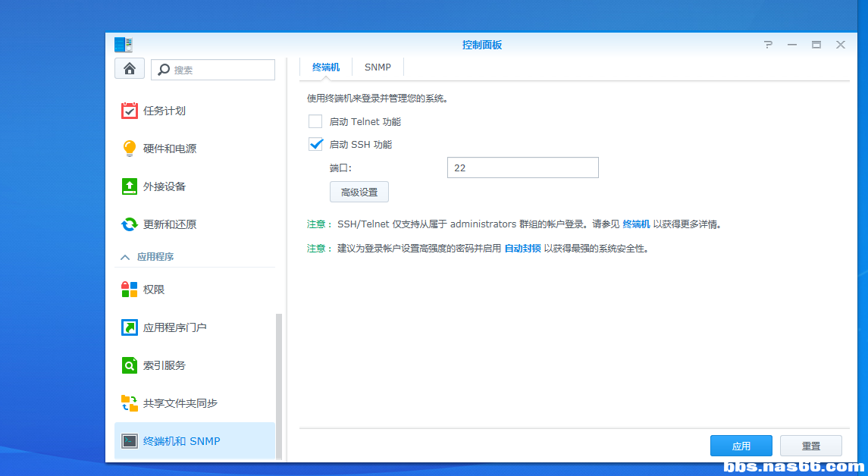Screen dimensions: 868x476
Task: Click the search magnifier icon
Action: click(164, 70)
